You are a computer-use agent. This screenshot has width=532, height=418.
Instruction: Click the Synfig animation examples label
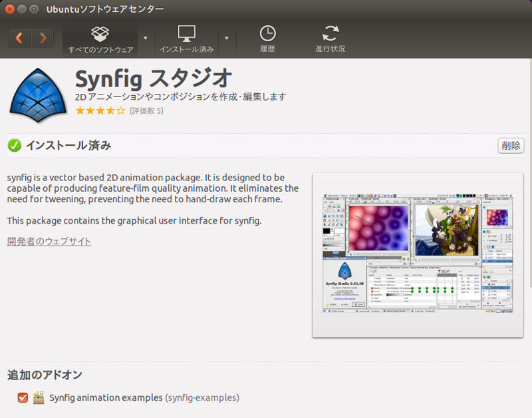point(144,397)
